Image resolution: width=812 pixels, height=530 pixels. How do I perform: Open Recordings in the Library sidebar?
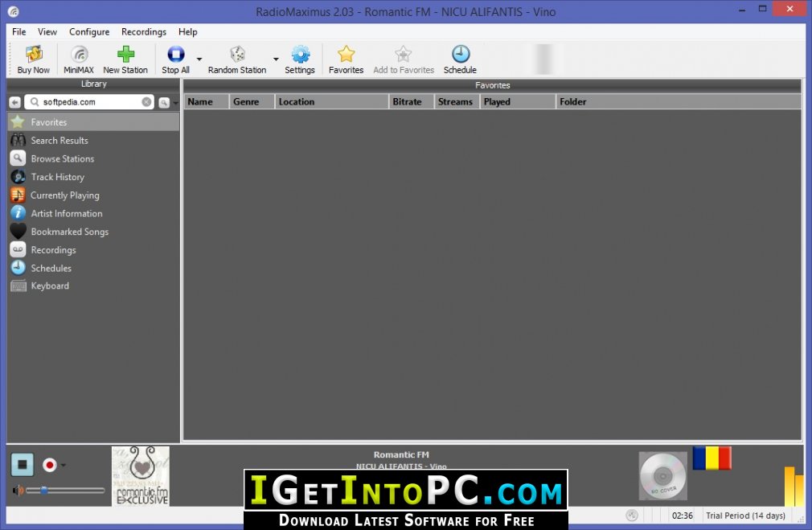[93, 249]
